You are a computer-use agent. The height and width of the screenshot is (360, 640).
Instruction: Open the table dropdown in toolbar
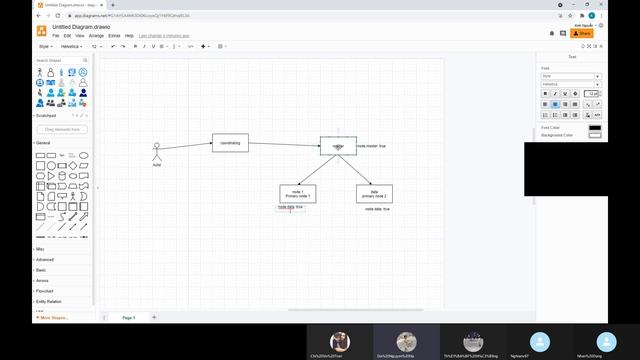point(222,47)
